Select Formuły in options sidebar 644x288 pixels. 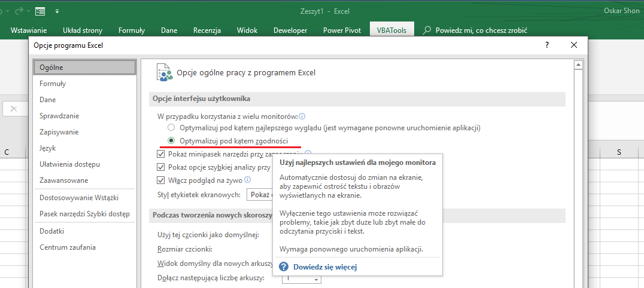click(84, 84)
